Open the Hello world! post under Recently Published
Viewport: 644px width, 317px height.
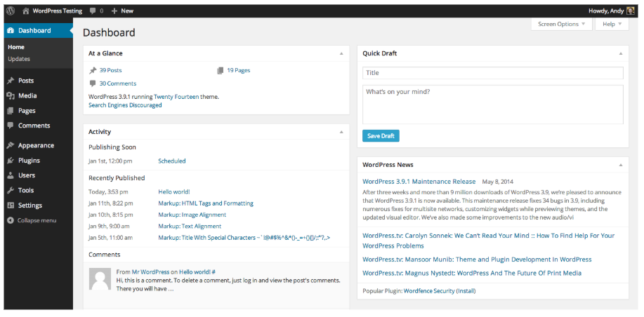[x=174, y=192]
